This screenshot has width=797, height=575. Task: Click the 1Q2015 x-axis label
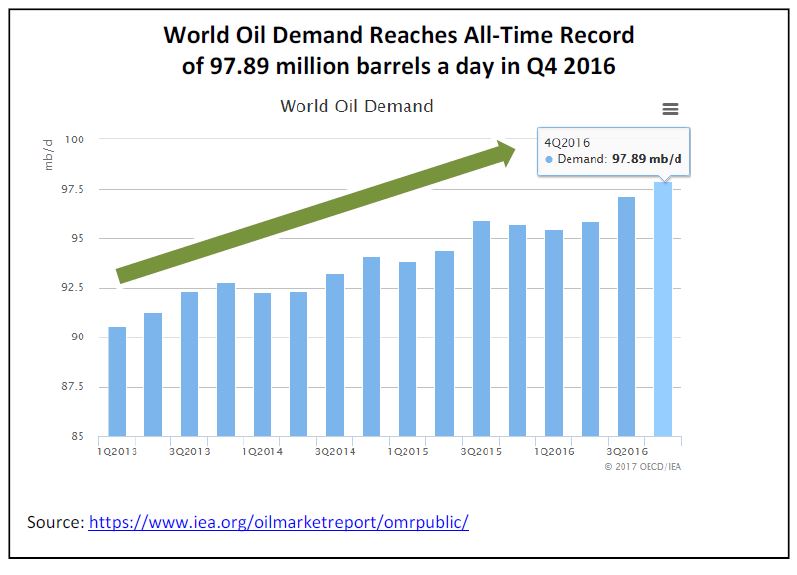[x=408, y=451]
